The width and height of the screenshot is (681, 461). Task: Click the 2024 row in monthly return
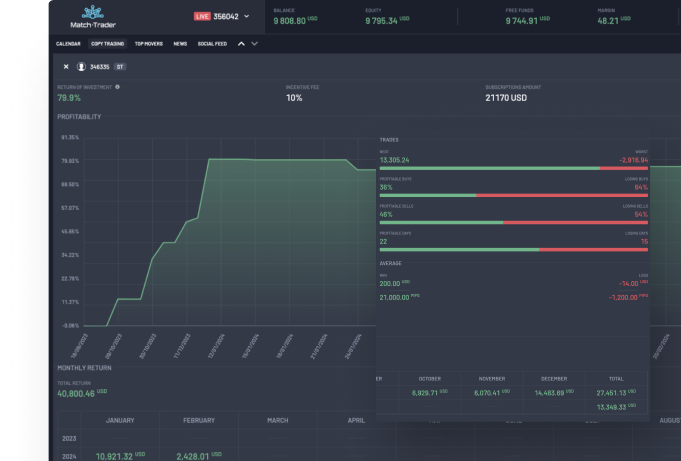(70, 455)
